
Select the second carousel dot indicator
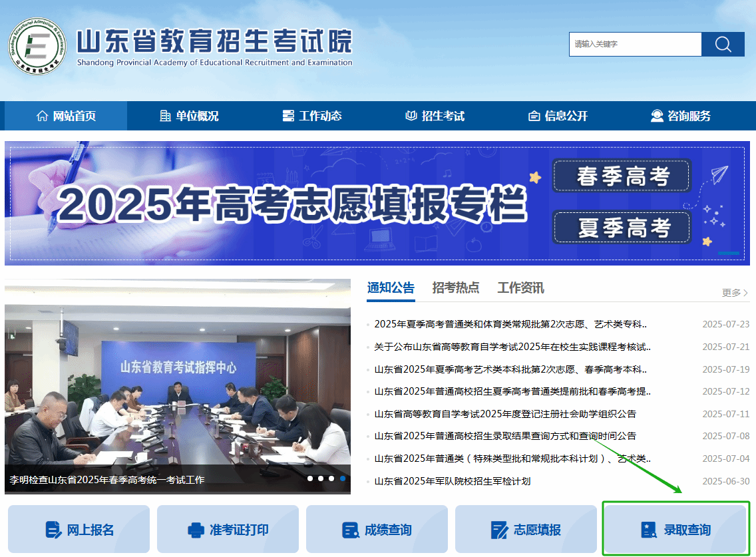(321, 478)
